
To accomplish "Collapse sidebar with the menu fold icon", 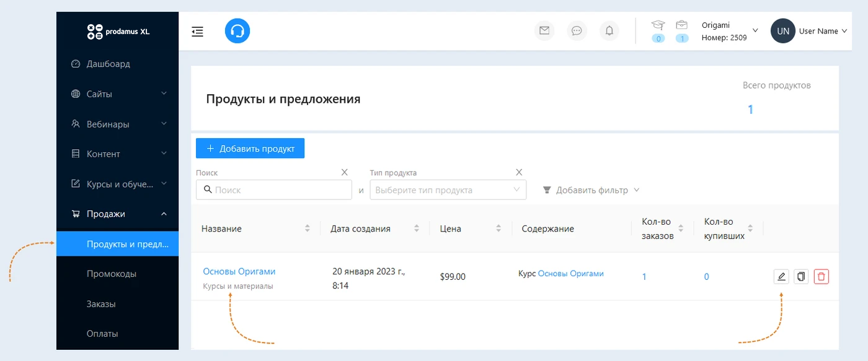I will click(x=197, y=32).
